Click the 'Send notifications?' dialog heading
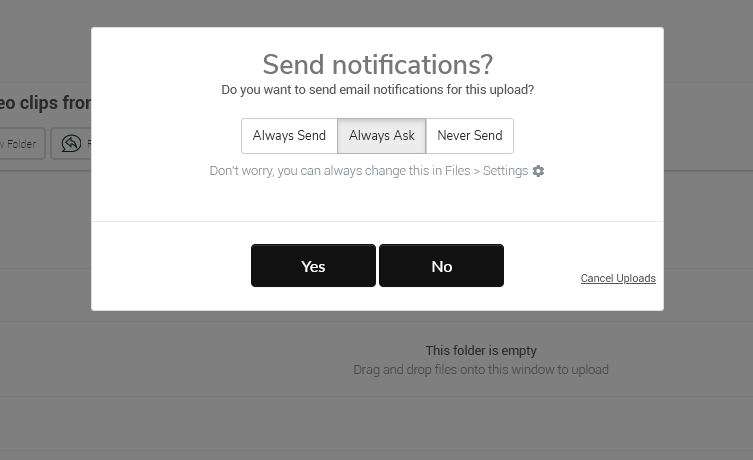The image size is (753, 460). point(377,64)
